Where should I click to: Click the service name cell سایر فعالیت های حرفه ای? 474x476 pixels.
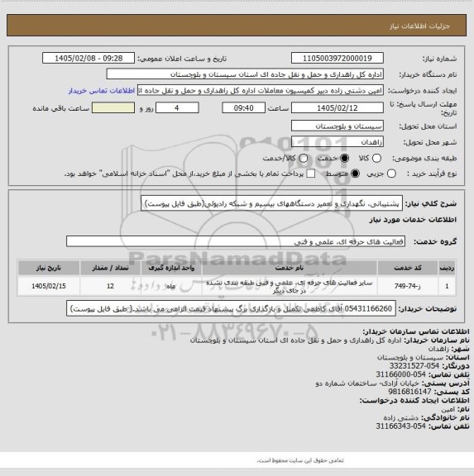290,286
